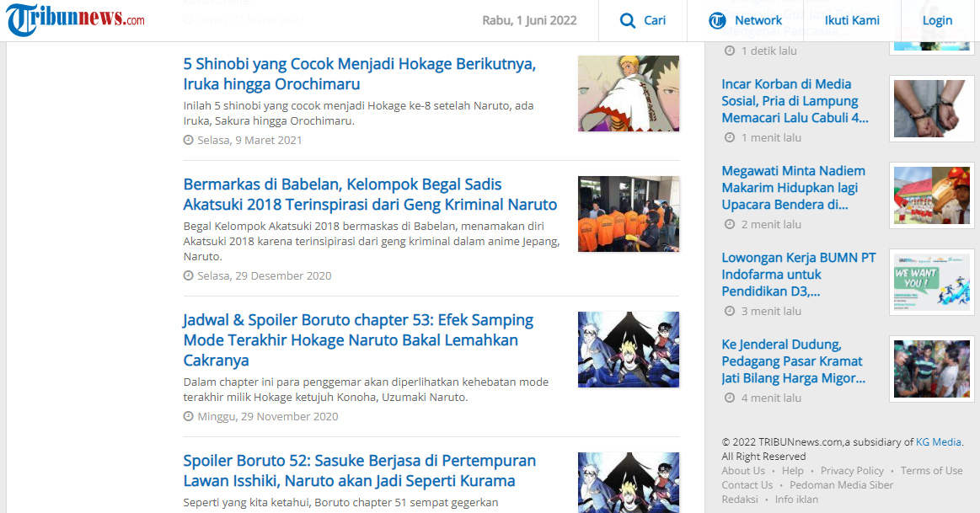Click the Boruto 52 spoiler article thumbnail
Viewport: 980px width, 513px height.
(x=628, y=483)
